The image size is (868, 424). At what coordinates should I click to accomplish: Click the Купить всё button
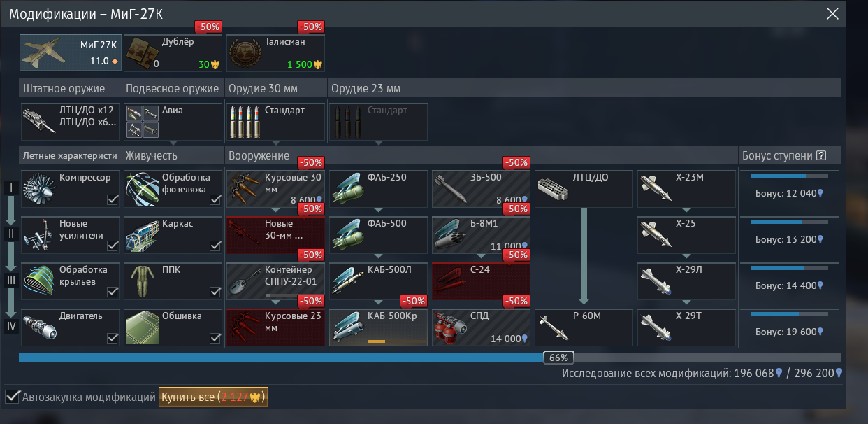point(213,397)
